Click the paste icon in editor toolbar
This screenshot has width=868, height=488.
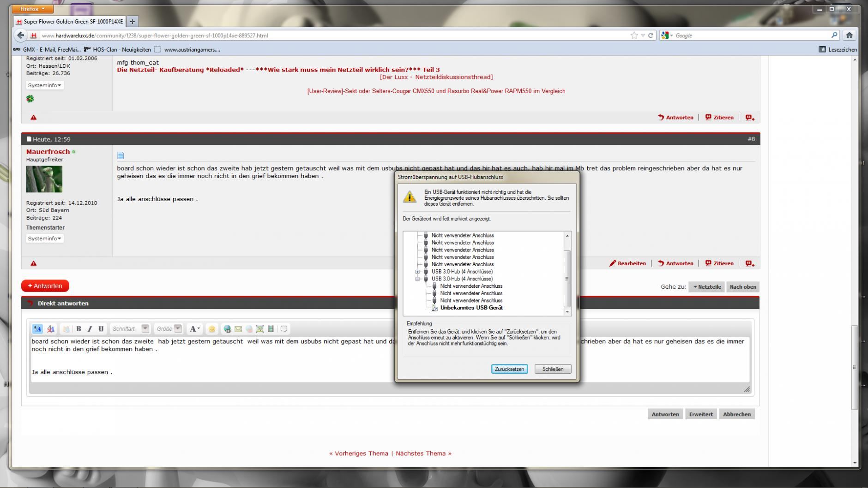66,329
